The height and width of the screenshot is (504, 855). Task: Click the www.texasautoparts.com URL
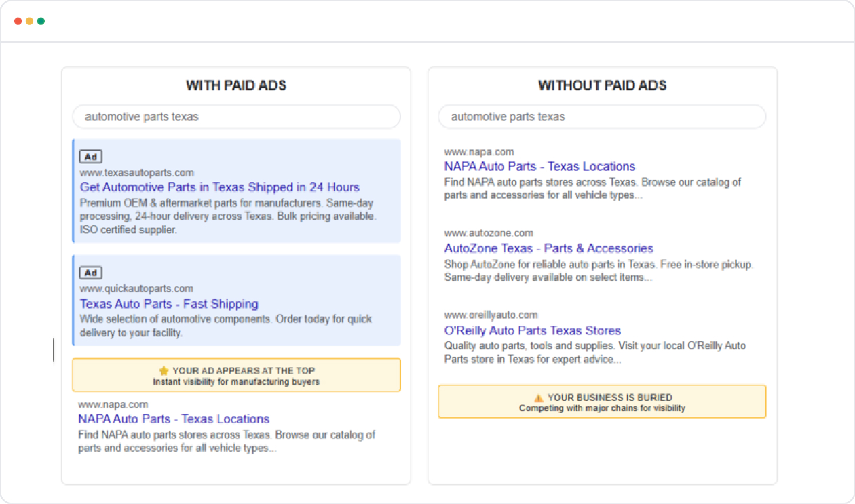pyautogui.click(x=136, y=172)
